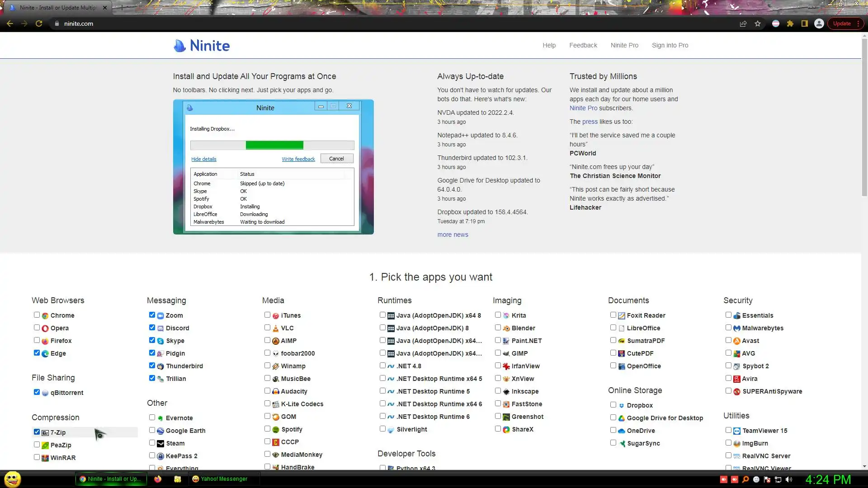Open the Chrome profile avatar icon

819,23
